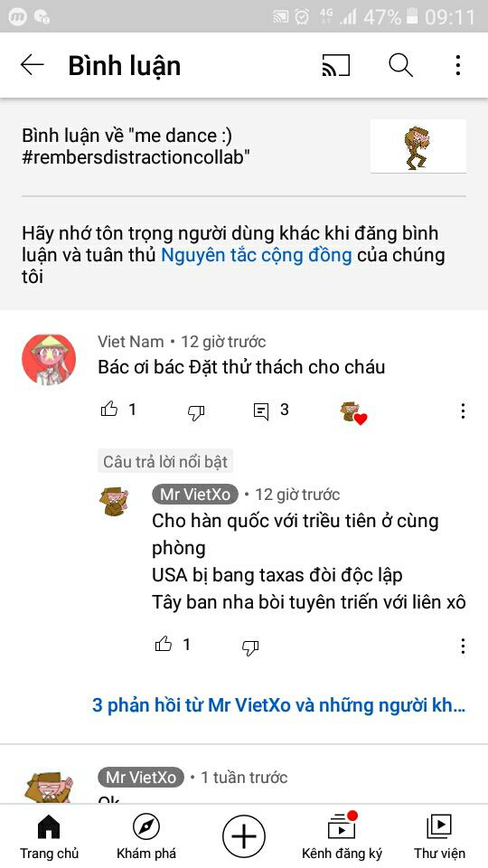Viewport: 488px width, 868px height.
Task: Dislike Mr VietXo's highlighted reply
Action: tap(250, 646)
